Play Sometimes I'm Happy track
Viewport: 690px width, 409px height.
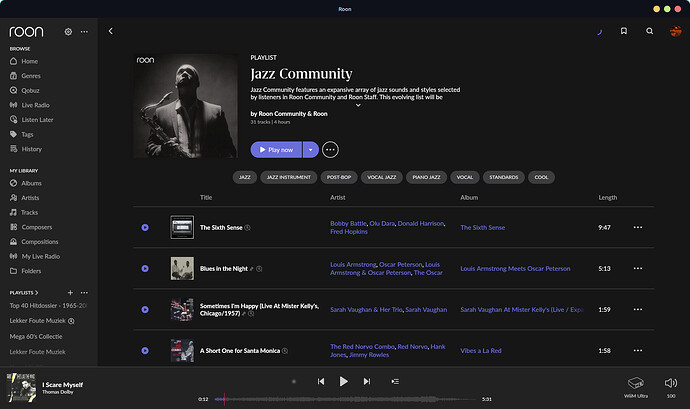145,310
